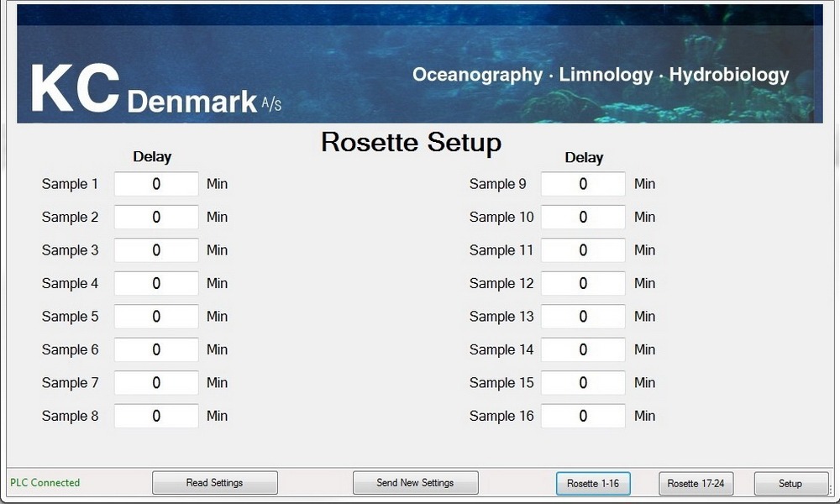Select the Sample 16 delay field
Image resolution: width=840 pixels, height=504 pixels.
tap(582, 416)
